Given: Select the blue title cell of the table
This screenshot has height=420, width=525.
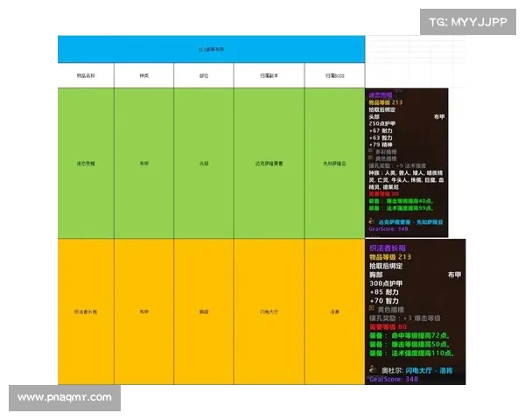Looking at the screenshot, I should (x=210, y=49).
